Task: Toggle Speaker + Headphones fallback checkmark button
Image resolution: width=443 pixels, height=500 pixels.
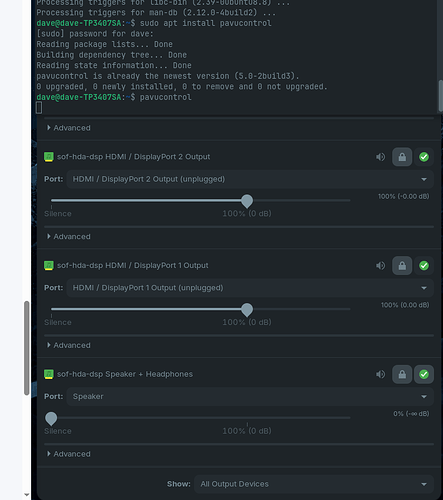Action: click(424, 374)
